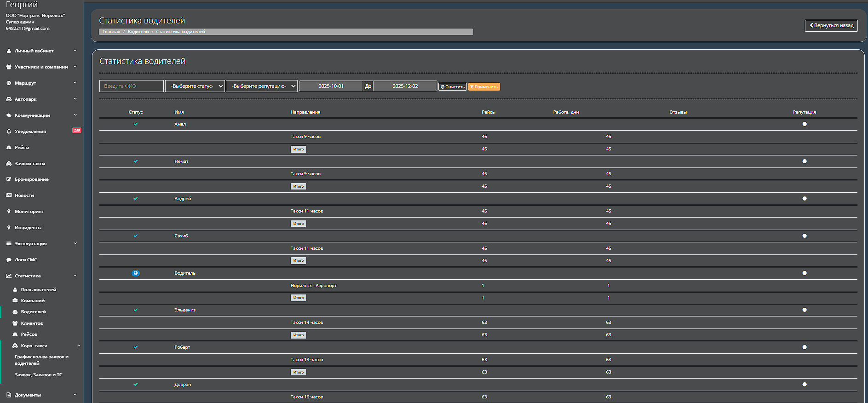
Task: Click the Новости newspaper icon
Action: [x=9, y=196]
